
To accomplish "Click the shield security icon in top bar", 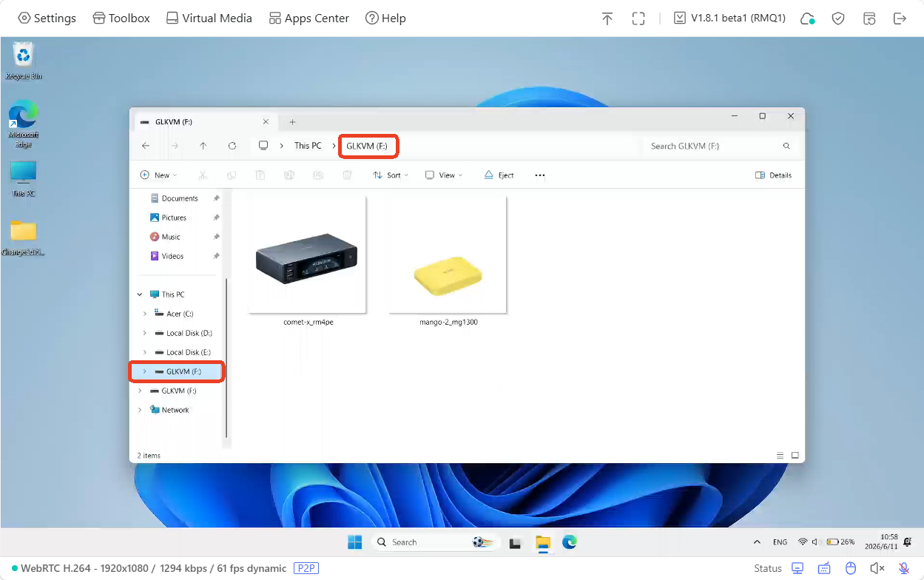I will pos(838,18).
